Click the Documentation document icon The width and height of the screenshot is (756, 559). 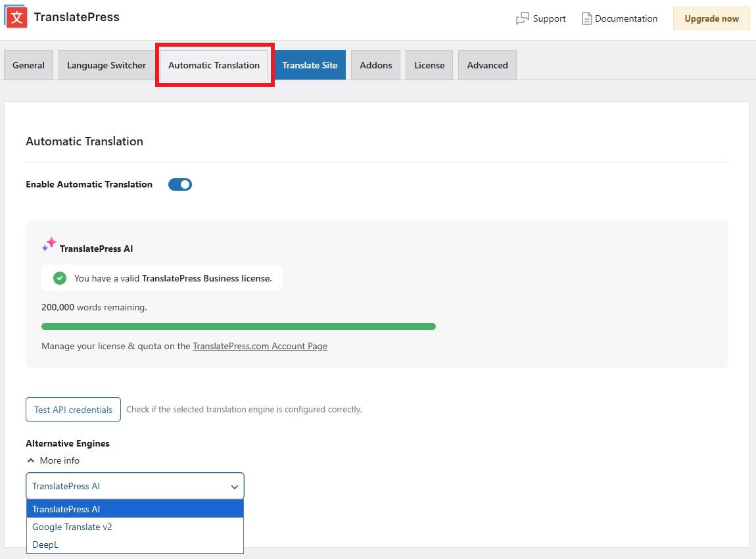(x=586, y=18)
